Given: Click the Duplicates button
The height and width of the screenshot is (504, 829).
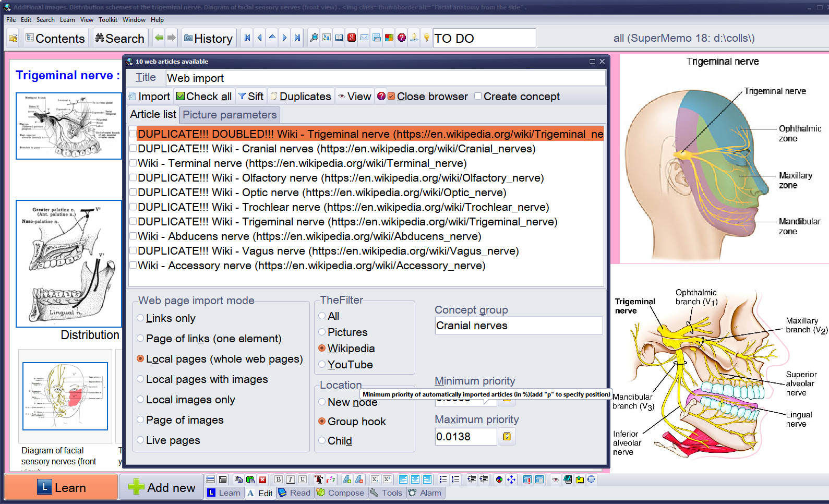Looking at the screenshot, I should [x=301, y=97].
